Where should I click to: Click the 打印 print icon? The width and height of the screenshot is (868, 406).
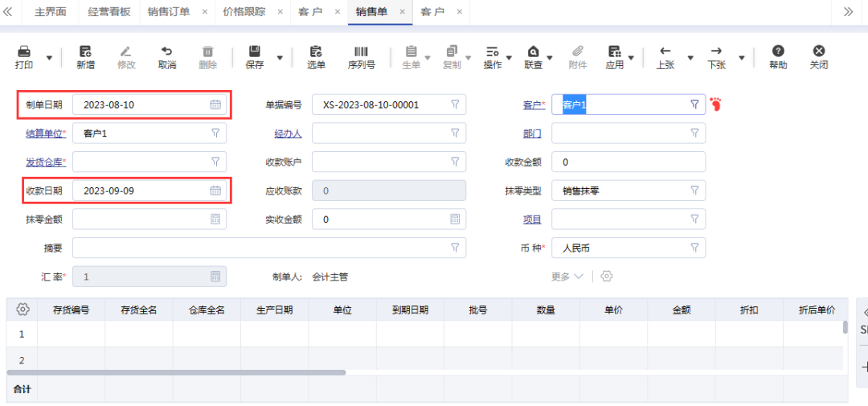click(x=25, y=51)
